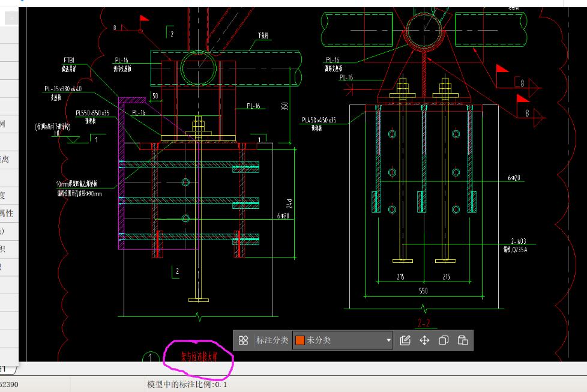Screen dimensions: 587x392
Task: Open the 未分类 category dropdown
Action: point(343,340)
